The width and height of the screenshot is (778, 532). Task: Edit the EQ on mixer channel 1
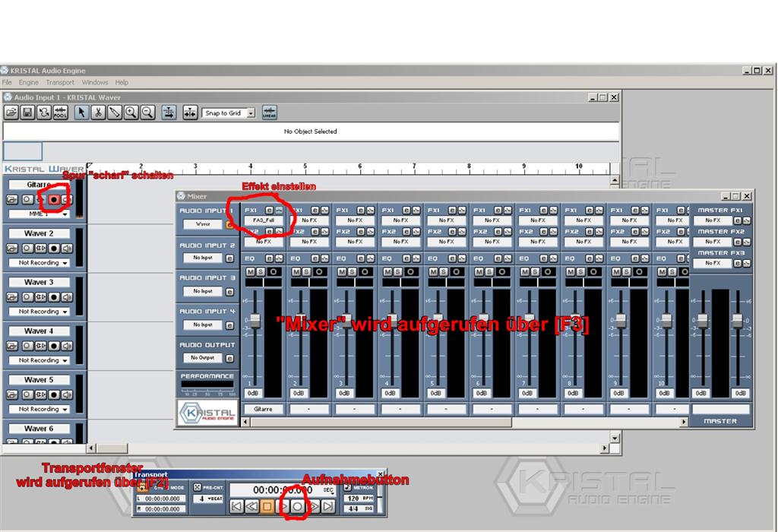click(270, 258)
